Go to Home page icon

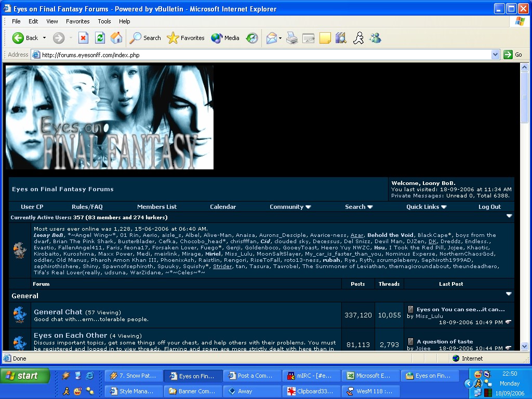pos(116,38)
